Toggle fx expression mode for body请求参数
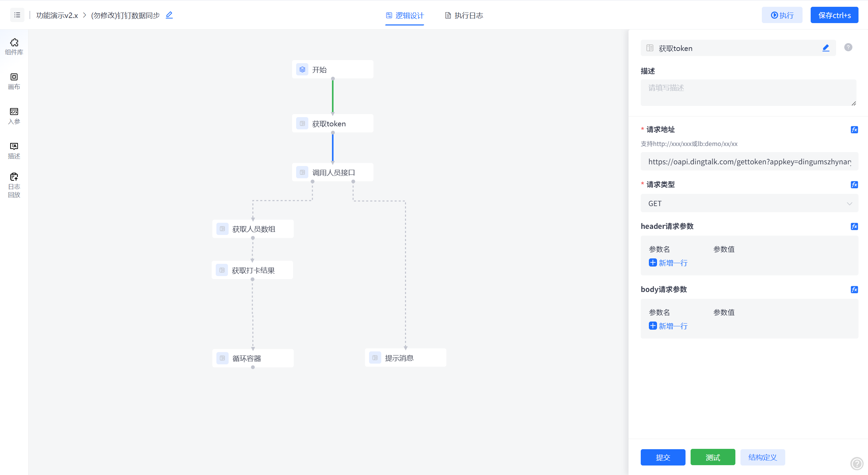This screenshot has width=868, height=475. (854, 290)
